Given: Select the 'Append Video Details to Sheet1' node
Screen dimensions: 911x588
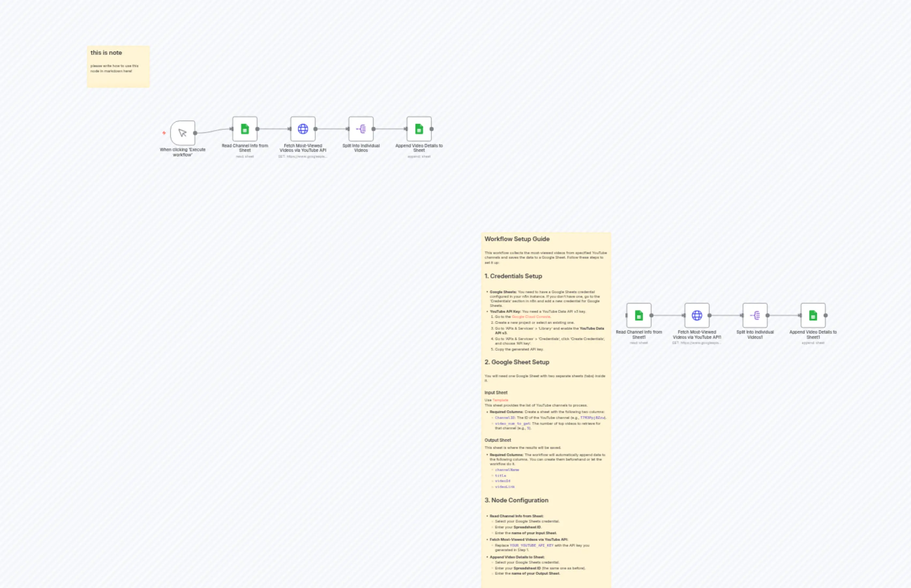Looking at the screenshot, I should coord(813,315).
